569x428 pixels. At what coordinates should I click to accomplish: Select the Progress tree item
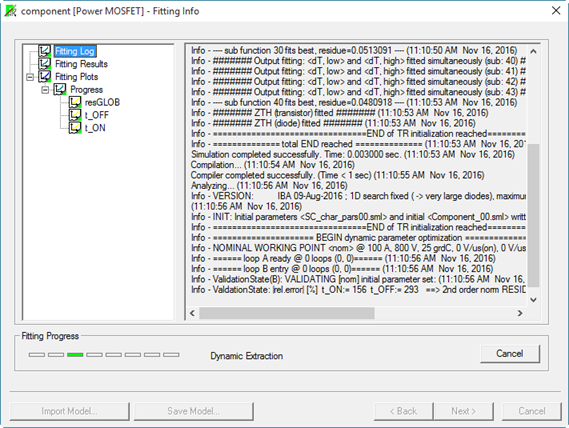coord(86,89)
